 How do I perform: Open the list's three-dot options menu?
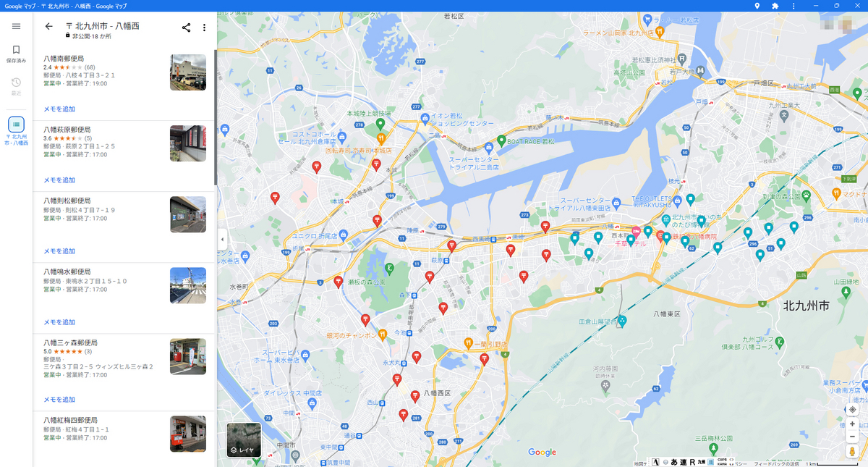(204, 28)
